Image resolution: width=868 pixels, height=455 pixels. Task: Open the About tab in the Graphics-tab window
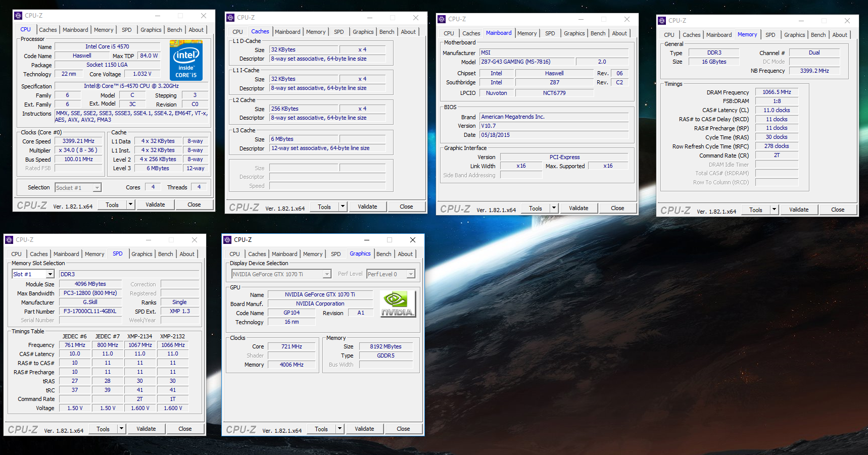pyautogui.click(x=405, y=254)
